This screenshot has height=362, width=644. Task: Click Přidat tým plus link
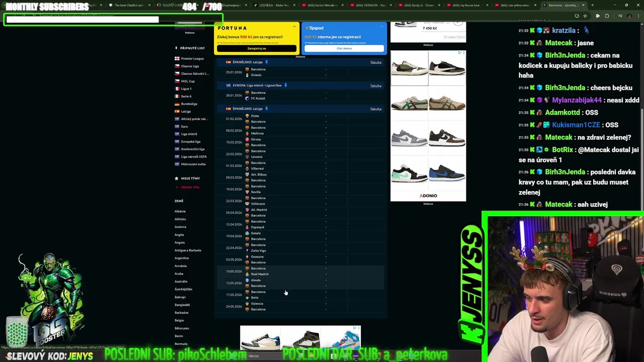[x=187, y=187]
